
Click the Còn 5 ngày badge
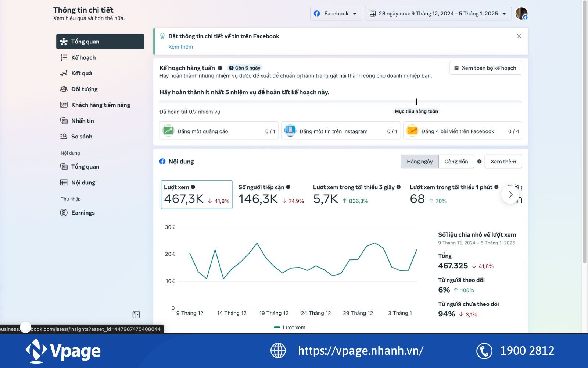244,68
